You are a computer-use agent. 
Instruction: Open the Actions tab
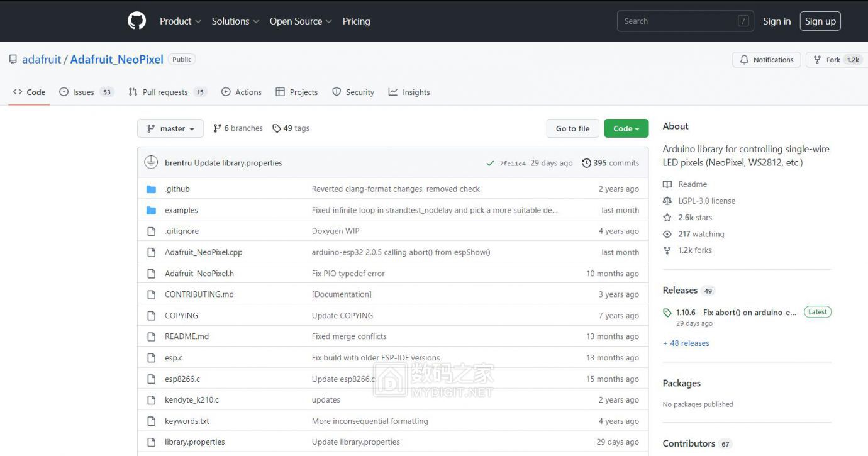coord(242,92)
